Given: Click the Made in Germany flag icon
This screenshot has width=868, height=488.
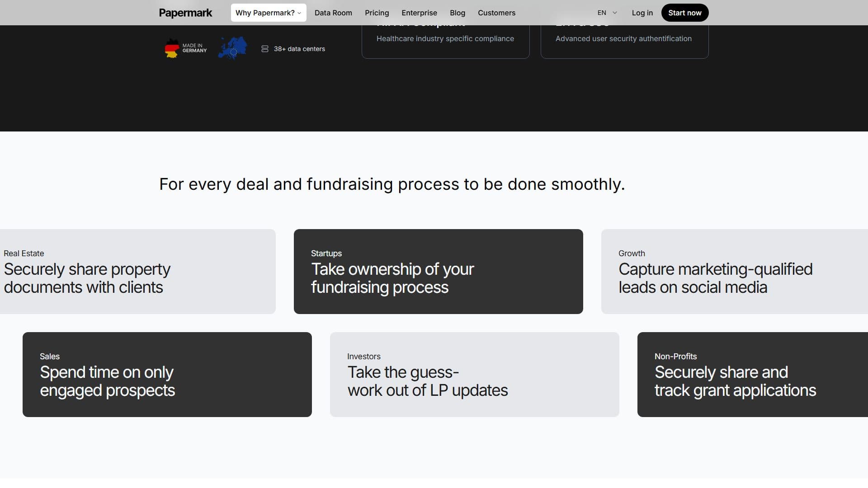Looking at the screenshot, I should (x=172, y=48).
